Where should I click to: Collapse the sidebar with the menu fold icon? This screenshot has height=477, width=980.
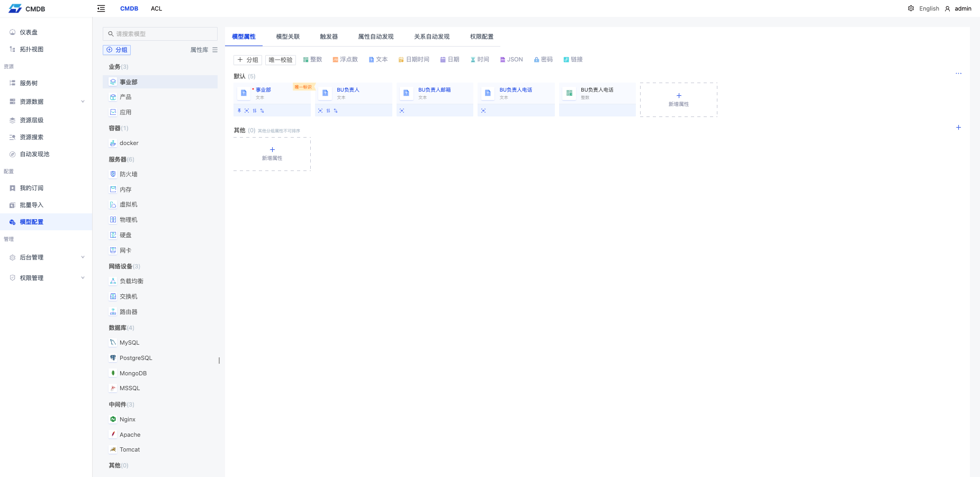(x=101, y=8)
